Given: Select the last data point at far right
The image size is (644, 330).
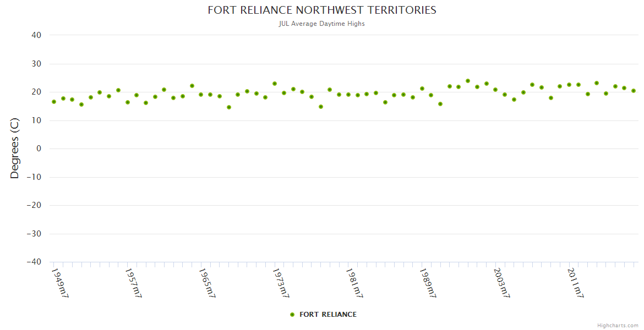Looking at the screenshot, I should coord(634,91).
